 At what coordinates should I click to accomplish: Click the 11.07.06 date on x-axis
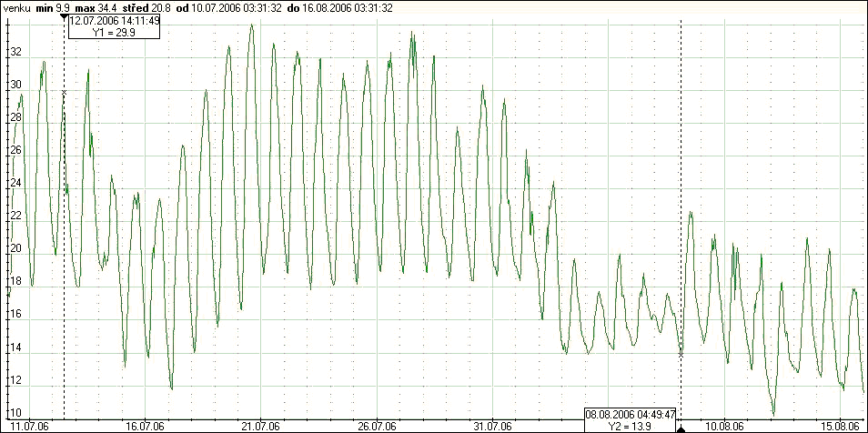coord(30,425)
